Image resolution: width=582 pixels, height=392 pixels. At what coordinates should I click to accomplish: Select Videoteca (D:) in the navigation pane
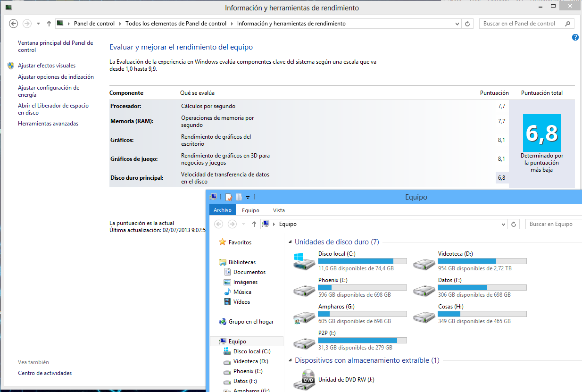click(250, 361)
